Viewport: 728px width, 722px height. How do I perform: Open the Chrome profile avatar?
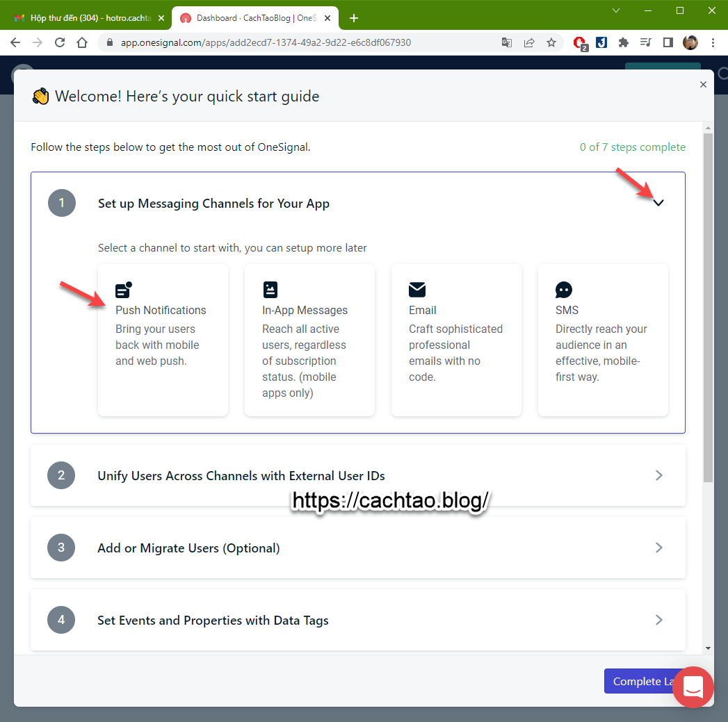click(x=690, y=42)
